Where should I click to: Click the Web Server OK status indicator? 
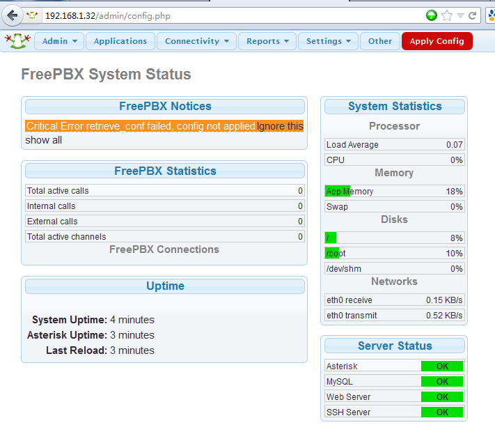pos(442,397)
